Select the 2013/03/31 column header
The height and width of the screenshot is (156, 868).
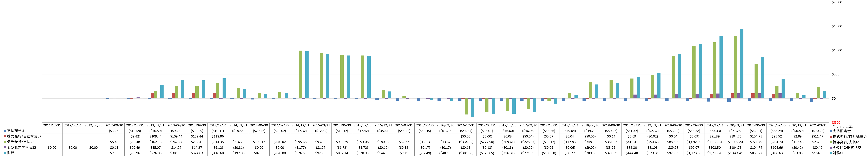(x=156, y=125)
